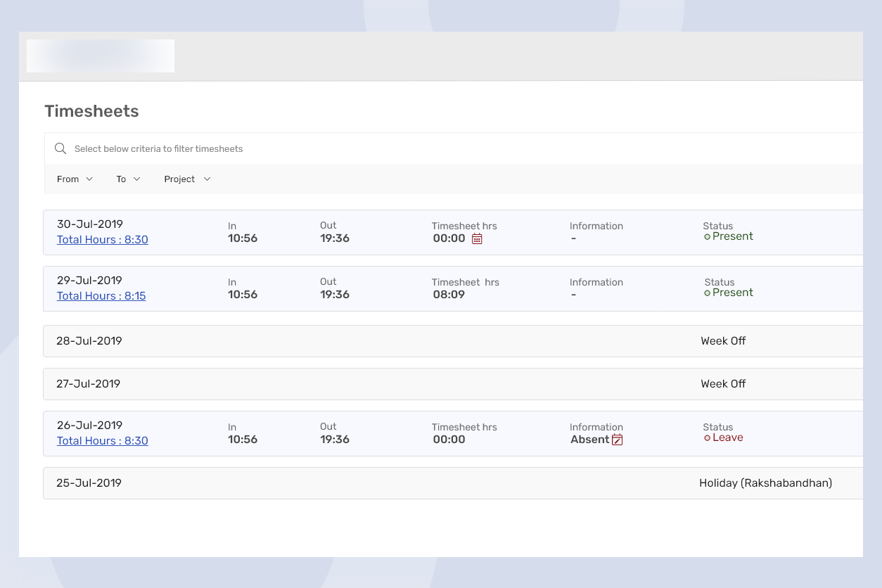Screen dimensions: 882x588
Task: Open Total Hours link for 30-Jul-2019
Action: [103, 240]
